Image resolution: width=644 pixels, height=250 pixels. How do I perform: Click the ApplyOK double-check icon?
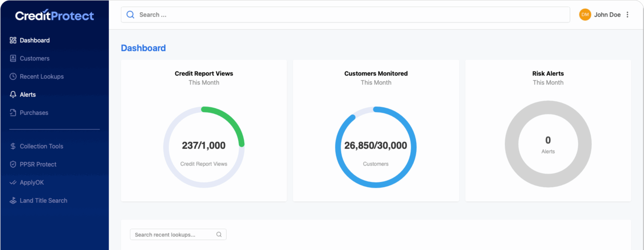[x=13, y=183]
